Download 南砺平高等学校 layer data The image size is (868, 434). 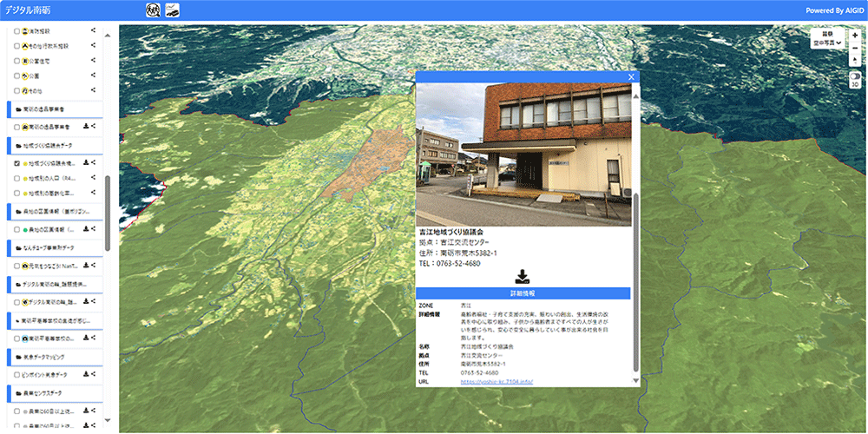pos(86,338)
